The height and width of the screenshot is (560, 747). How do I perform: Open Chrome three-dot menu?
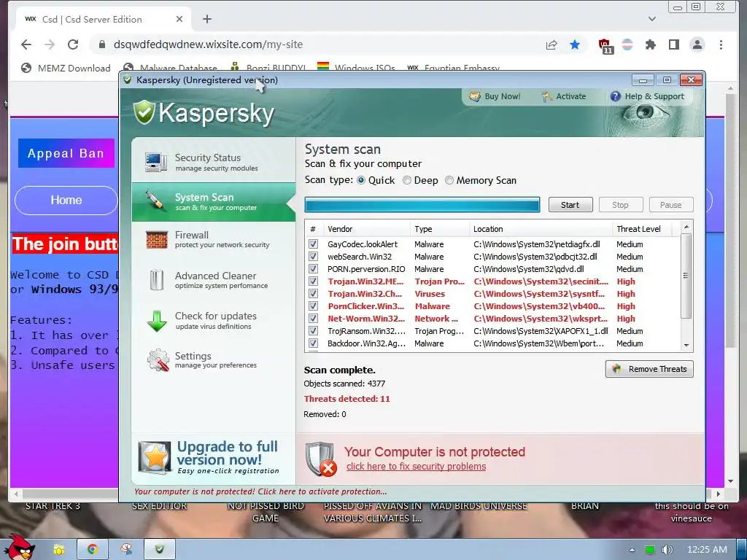pos(721,44)
